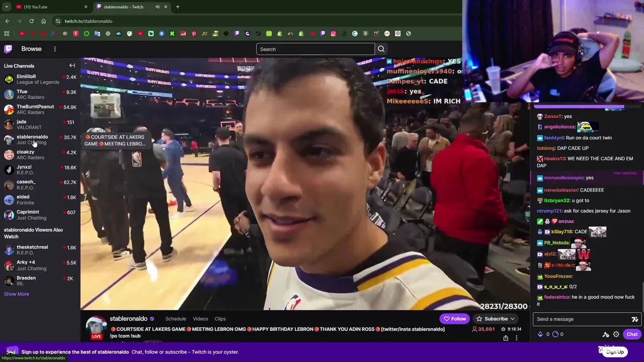This screenshot has width=644, height=362.
Task: Click federalrico username in chat
Action: pyautogui.click(x=556, y=297)
